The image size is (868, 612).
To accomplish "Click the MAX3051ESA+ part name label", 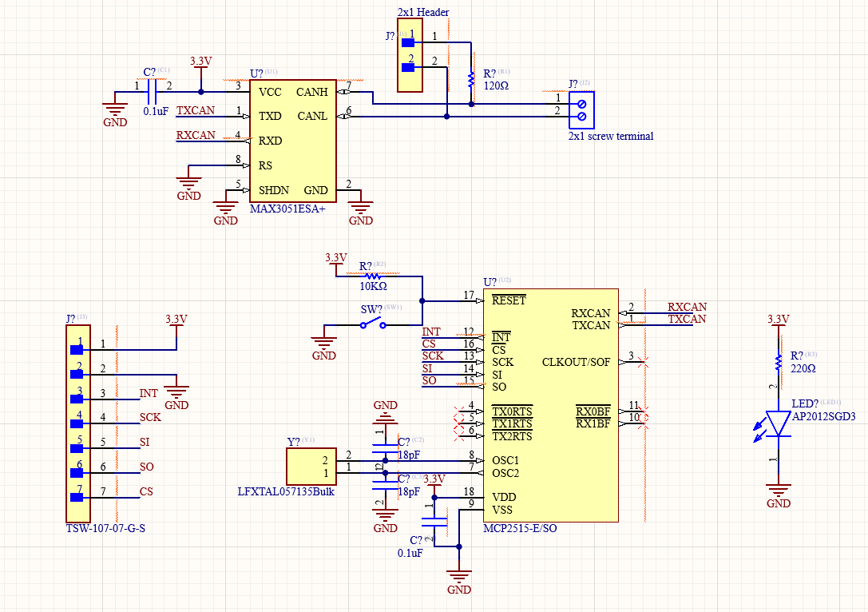I will pyautogui.click(x=287, y=209).
